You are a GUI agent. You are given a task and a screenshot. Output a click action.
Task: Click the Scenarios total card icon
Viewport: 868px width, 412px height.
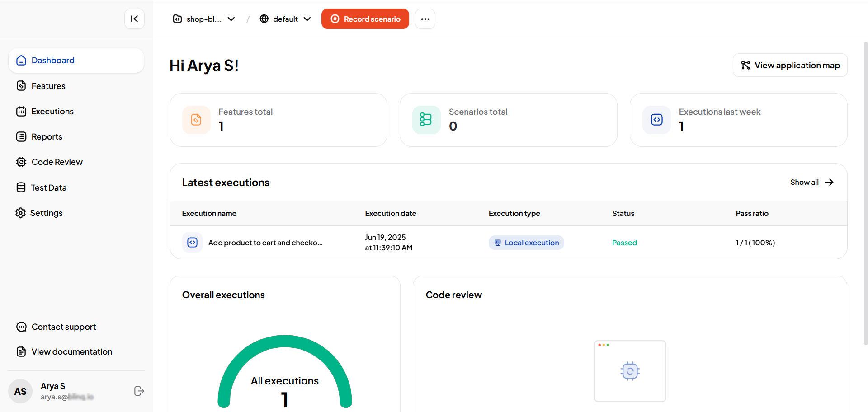click(x=426, y=120)
